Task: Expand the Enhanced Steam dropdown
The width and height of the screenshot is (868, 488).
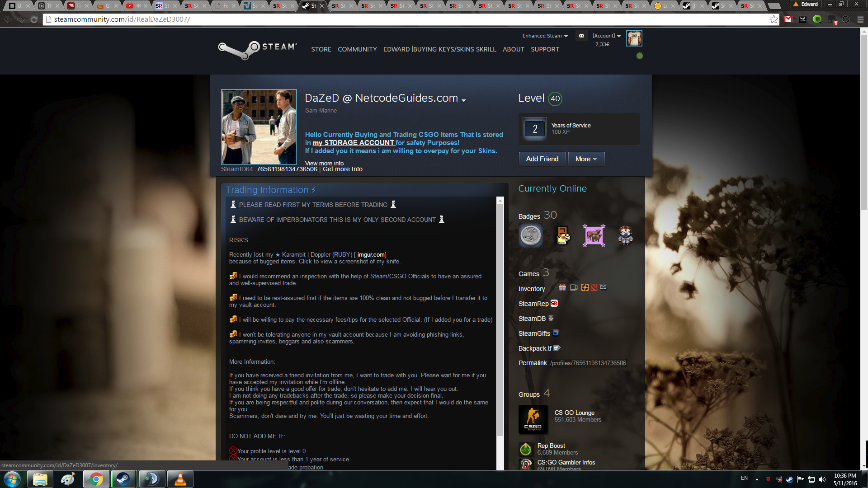Action: pyautogui.click(x=545, y=36)
